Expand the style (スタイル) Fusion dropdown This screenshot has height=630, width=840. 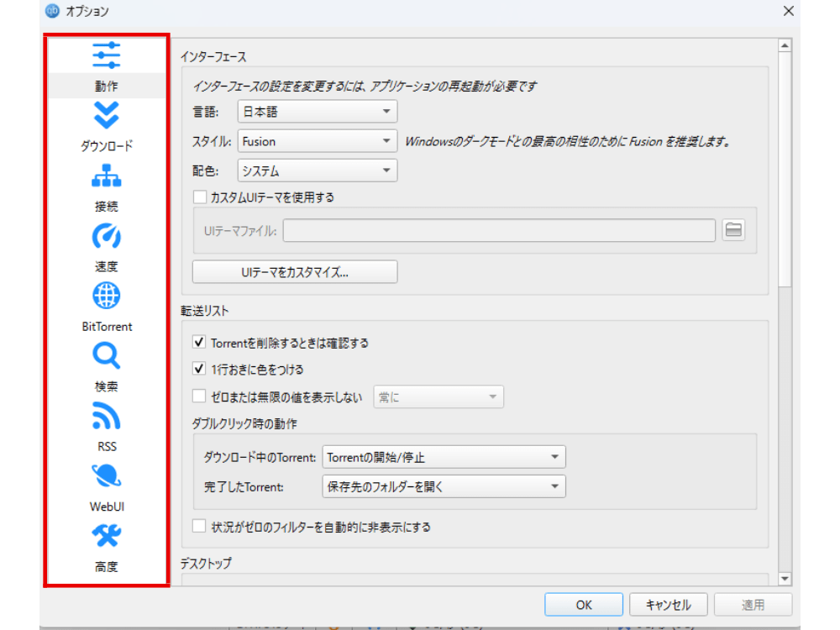318,141
